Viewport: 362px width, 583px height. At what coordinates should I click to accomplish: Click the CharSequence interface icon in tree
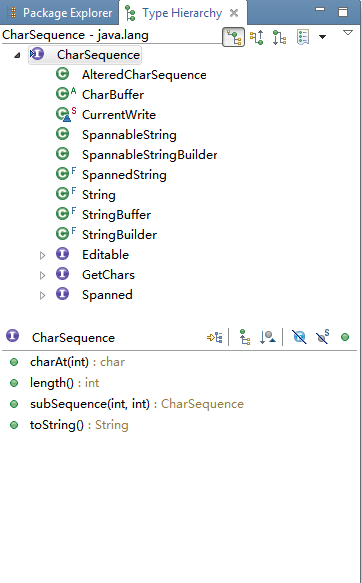(37, 54)
